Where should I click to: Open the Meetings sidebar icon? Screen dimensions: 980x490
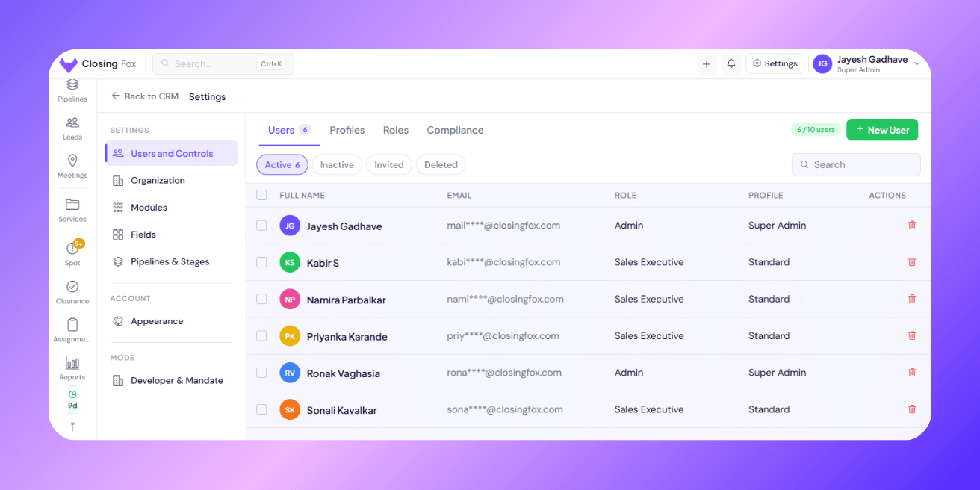tap(72, 166)
